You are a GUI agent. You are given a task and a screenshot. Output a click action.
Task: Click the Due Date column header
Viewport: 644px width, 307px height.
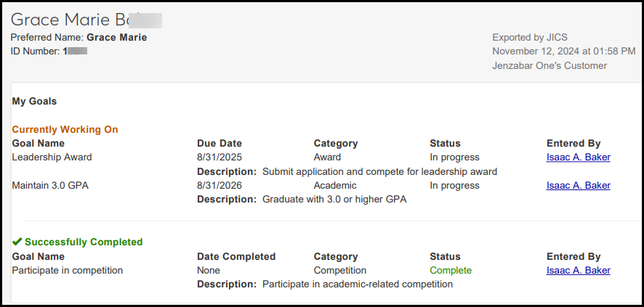(x=220, y=143)
